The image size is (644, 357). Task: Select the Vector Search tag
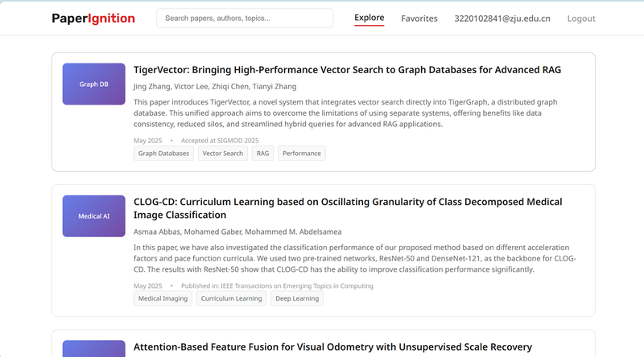(x=223, y=153)
